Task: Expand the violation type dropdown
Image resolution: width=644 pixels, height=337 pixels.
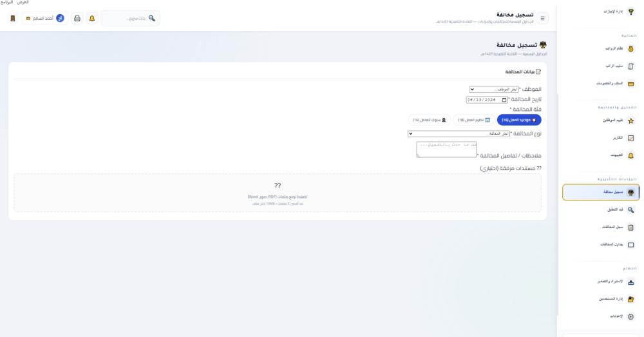Action: click(459, 133)
